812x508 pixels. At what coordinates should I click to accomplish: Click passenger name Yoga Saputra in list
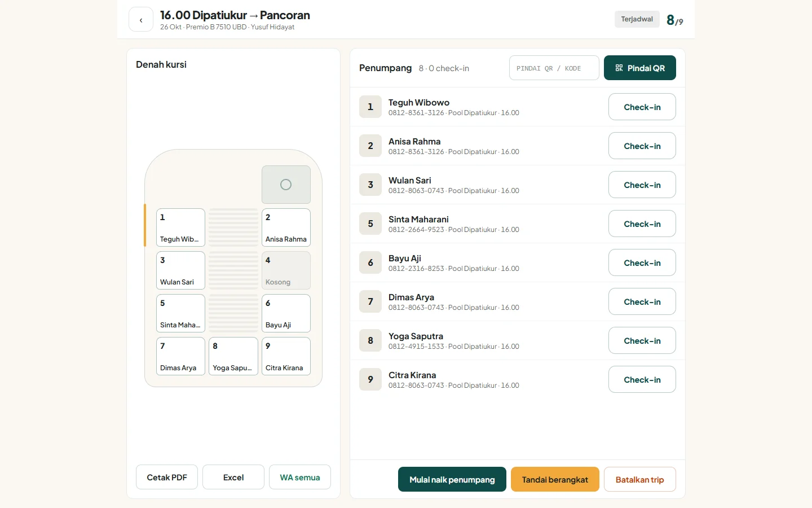point(416,336)
